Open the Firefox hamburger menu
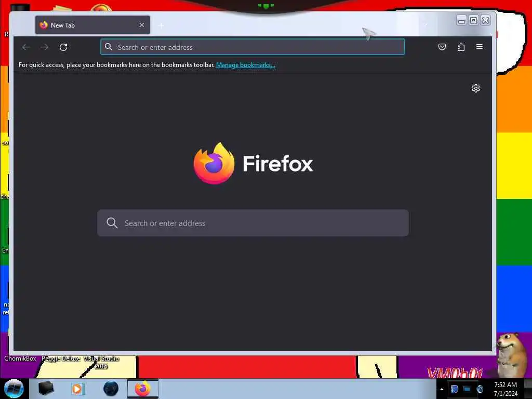 [x=480, y=46]
